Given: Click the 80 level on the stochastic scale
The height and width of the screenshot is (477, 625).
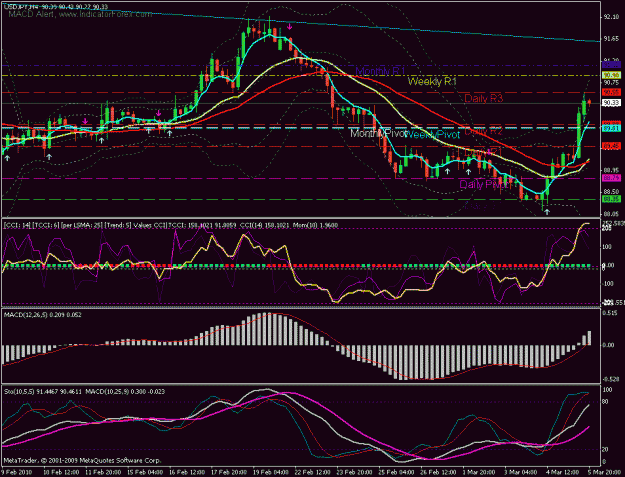Looking at the screenshot, I should [605, 402].
